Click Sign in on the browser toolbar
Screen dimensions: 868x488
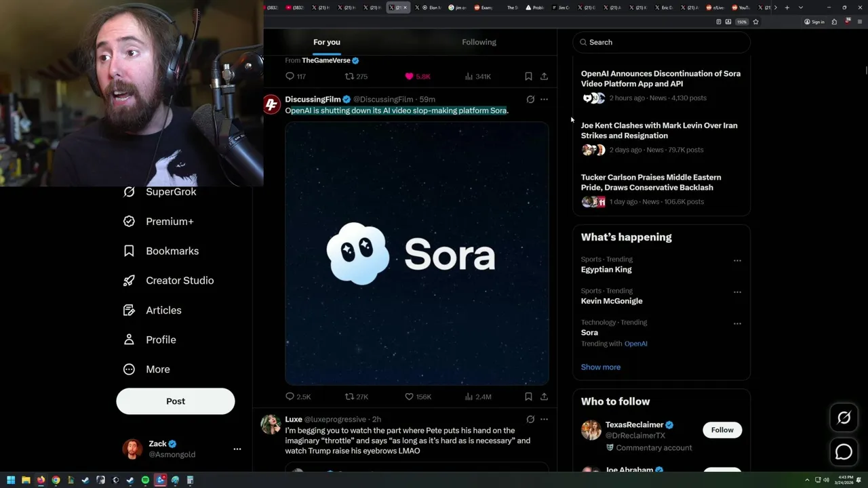814,22
